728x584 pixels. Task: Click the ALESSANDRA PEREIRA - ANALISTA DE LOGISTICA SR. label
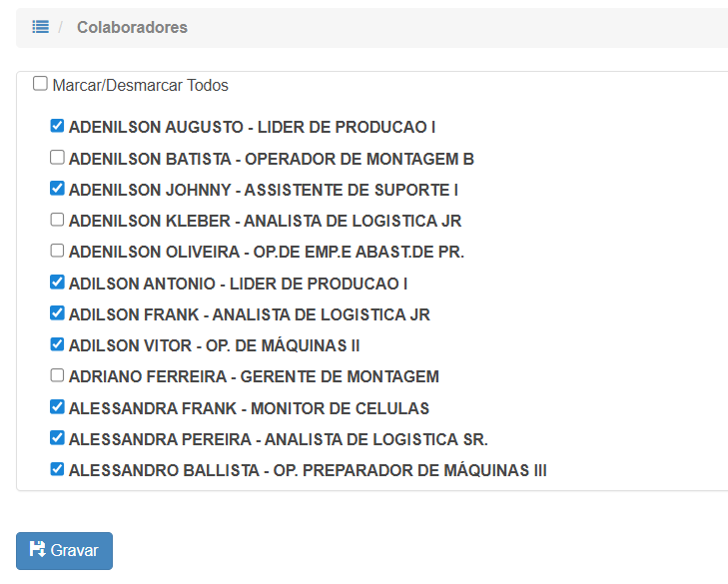pos(278,439)
